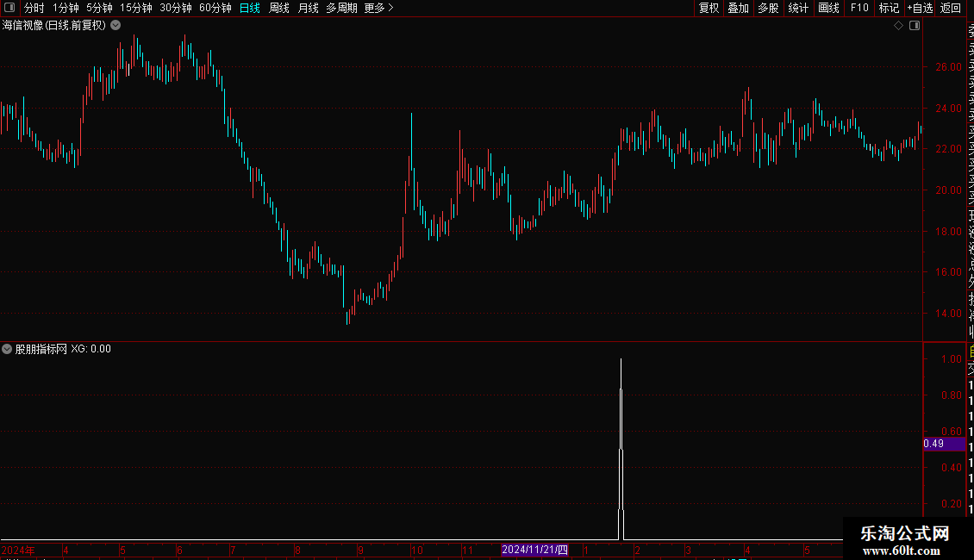Click the 返回 back button
Screen dimensions: 974x560
point(951,8)
